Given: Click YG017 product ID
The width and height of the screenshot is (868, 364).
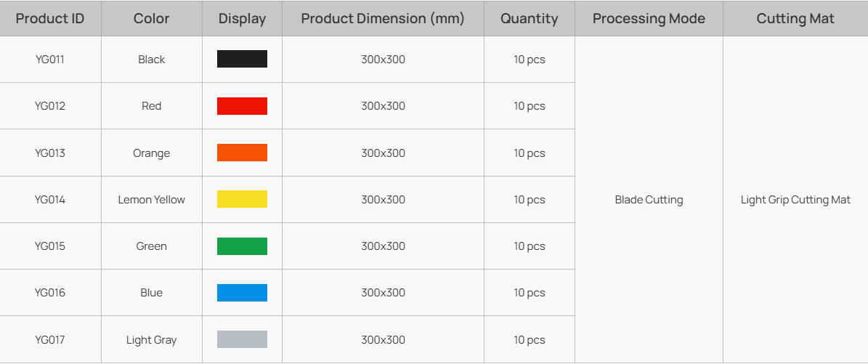Looking at the screenshot, I should (x=50, y=340).
